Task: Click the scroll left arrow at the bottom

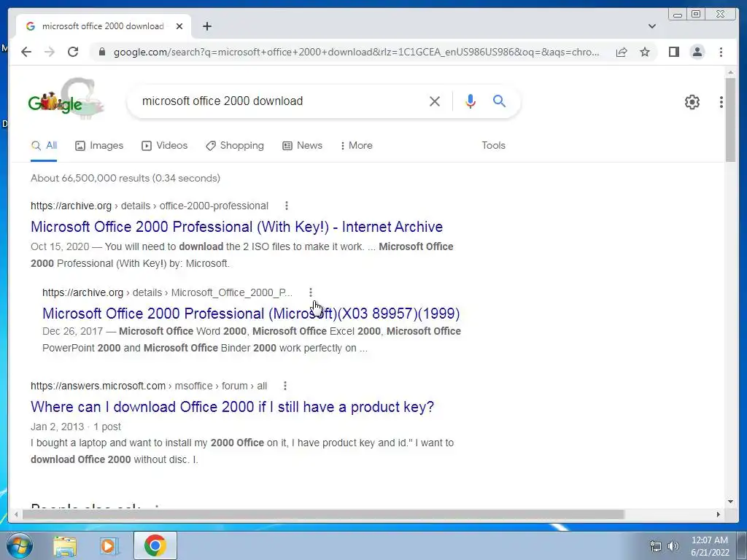Action: (x=16, y=514)
